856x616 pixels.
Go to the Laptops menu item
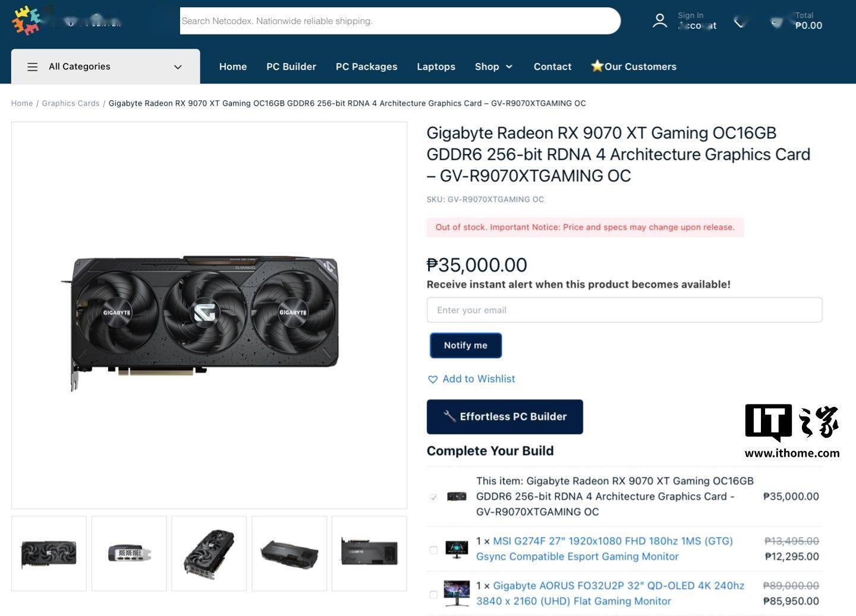pos(436,67)
